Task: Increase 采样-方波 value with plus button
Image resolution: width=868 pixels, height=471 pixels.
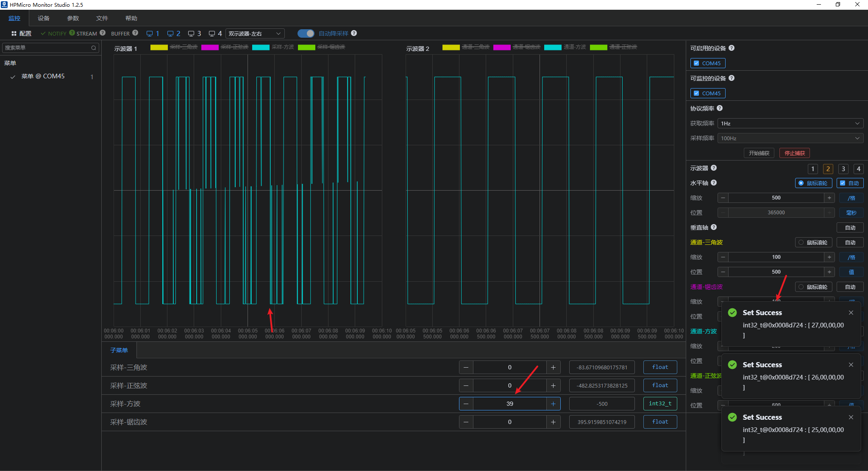Action: point(553,404)
